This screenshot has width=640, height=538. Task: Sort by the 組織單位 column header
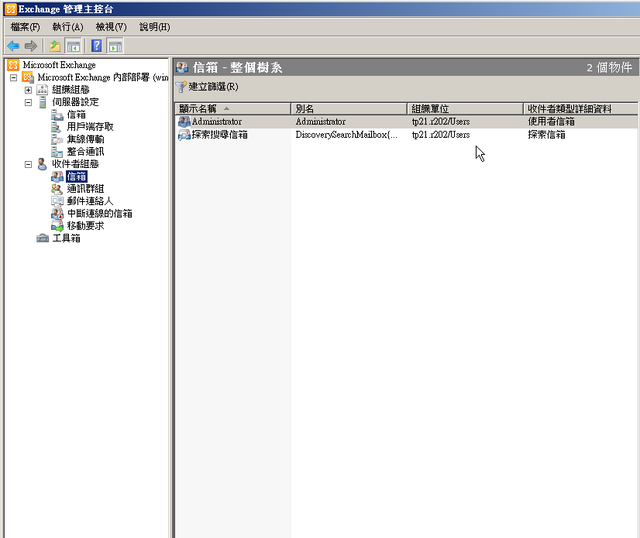(465, 109)
